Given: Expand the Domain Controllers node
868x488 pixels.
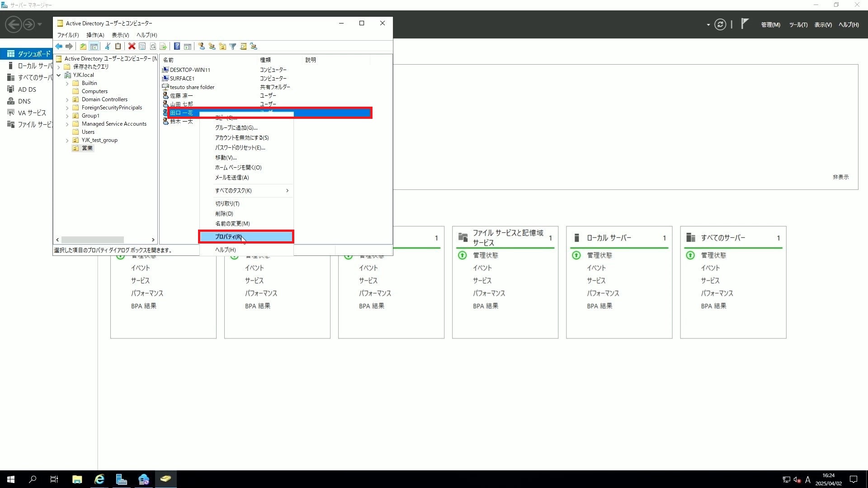Looking at the screenshot, I should pyautogui.click(x=67, y=99).
